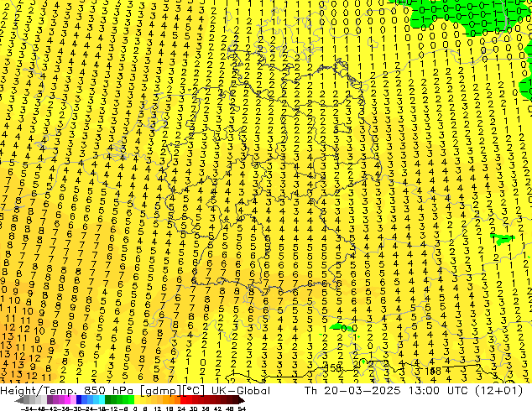Click the "54" value on legend scale
Viewport: 532px width, 411px height.
[x=242, y=409]
